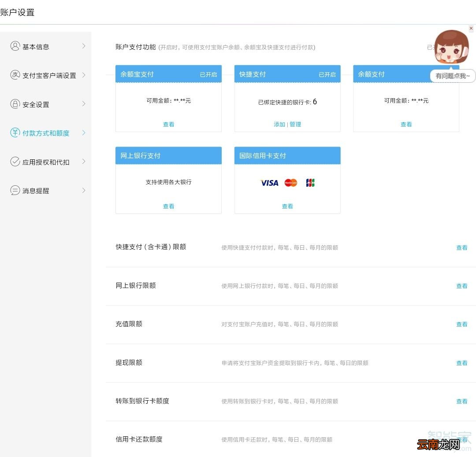Click the JCB card logo
This screenshot has height=457, width=476.
click(310, 183)
